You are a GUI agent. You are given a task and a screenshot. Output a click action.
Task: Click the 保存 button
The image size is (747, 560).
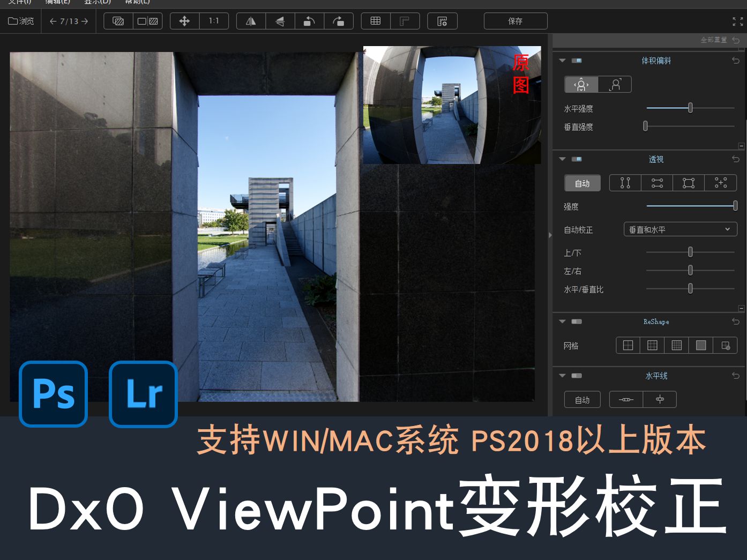coord(516,21)
